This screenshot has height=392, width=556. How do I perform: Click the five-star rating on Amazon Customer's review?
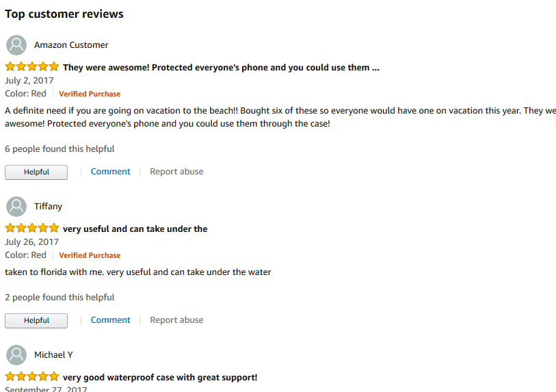32,66
